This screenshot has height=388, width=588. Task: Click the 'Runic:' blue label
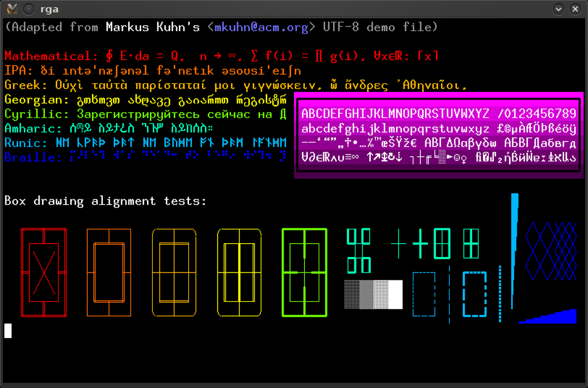click(x=26, y=143)
